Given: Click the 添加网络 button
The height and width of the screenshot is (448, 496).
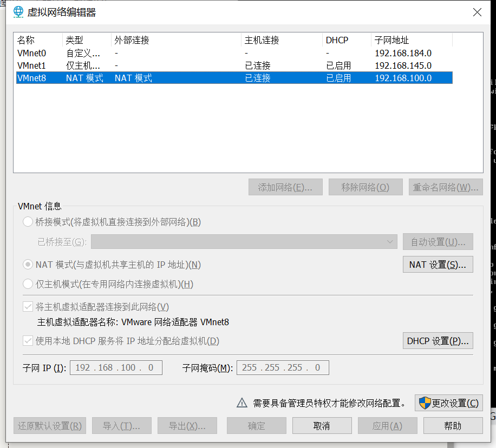Looking at the screenshot, I should pyautogui.click(x=285, y=187).
